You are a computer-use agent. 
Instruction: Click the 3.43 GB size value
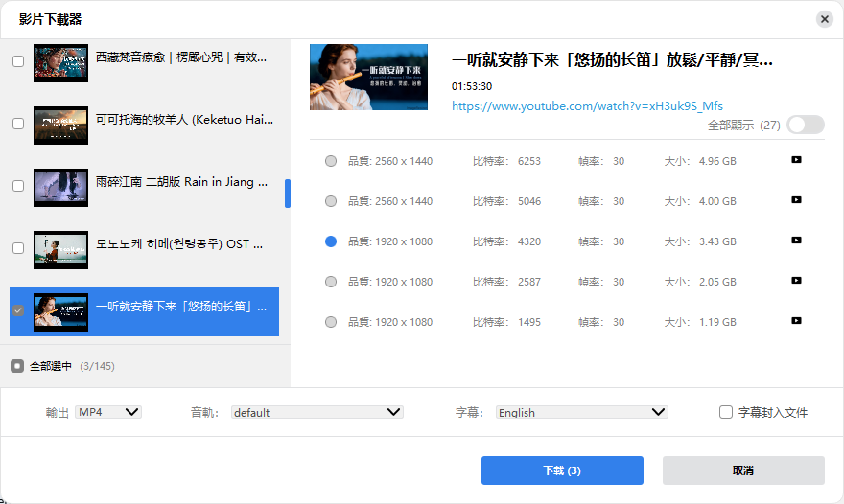click(717, 241)
